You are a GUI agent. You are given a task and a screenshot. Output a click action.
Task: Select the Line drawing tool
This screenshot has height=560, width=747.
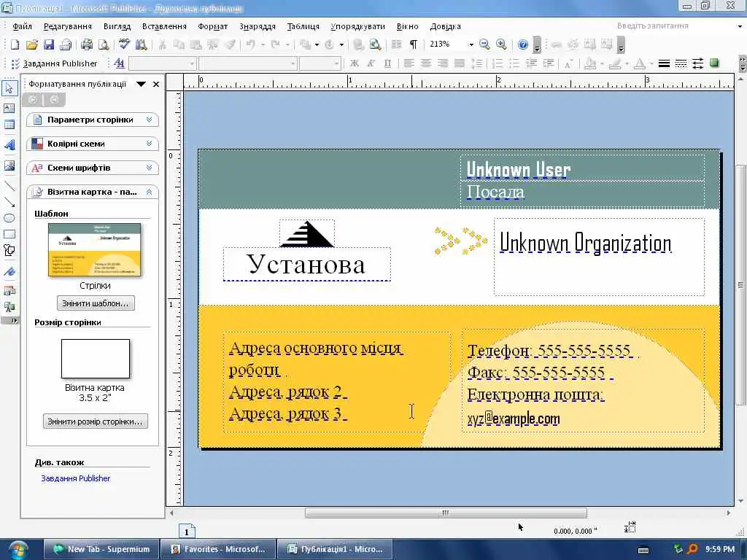(9, 186)
